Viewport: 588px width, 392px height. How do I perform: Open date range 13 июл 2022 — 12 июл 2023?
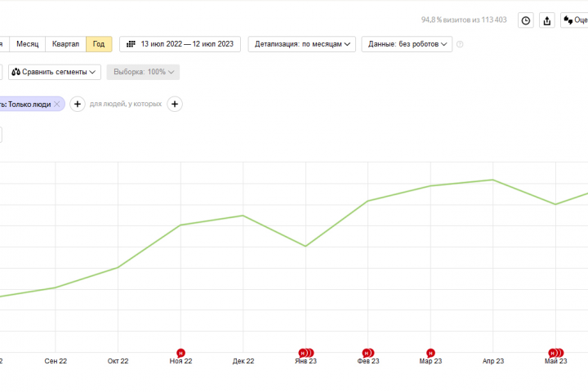(180, 44)
